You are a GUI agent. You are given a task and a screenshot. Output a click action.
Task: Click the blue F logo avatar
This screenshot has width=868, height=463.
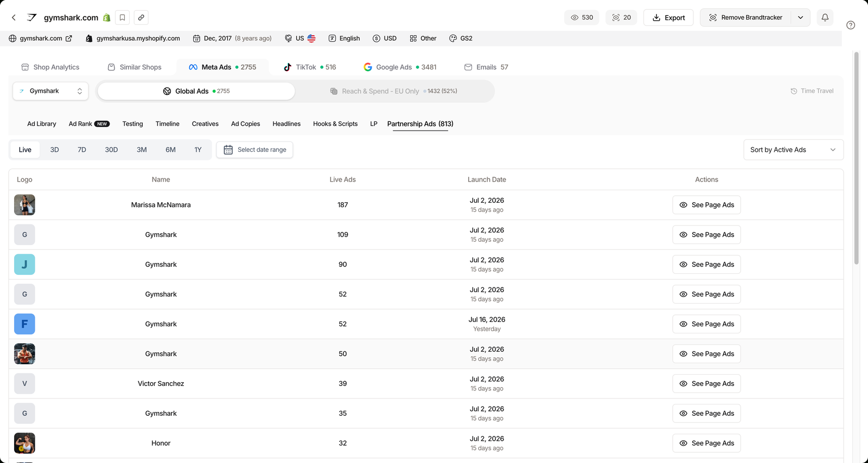[x=24, y=324]
